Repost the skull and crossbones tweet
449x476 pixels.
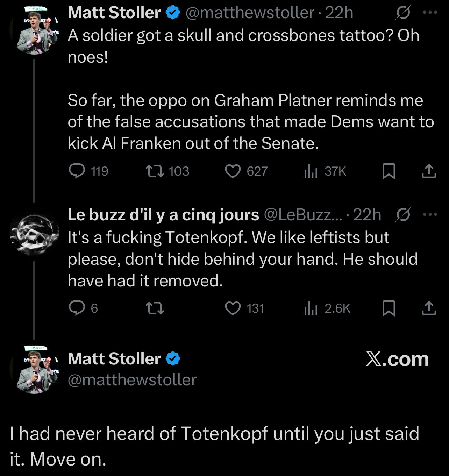(x=155, y=171)
